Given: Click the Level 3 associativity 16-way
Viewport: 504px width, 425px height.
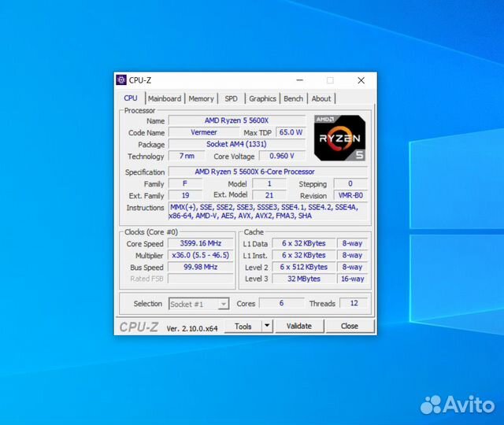Looking at the screenshot, I should pyautogui.click(x=352, y=279).
